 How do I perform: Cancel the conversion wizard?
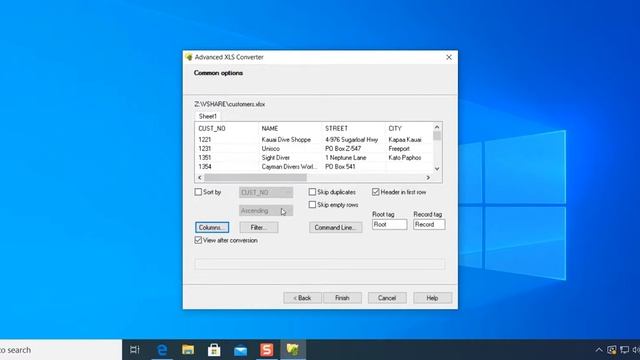[x=387, y=298]
